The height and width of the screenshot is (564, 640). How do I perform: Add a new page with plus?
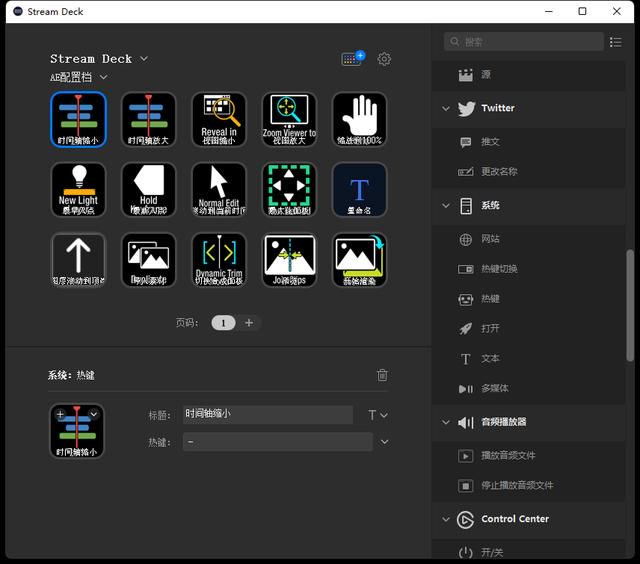[249, 323]
